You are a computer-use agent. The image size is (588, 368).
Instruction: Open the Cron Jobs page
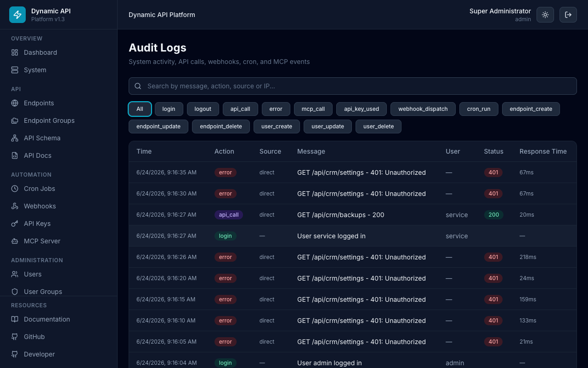[x=58, y=189]
